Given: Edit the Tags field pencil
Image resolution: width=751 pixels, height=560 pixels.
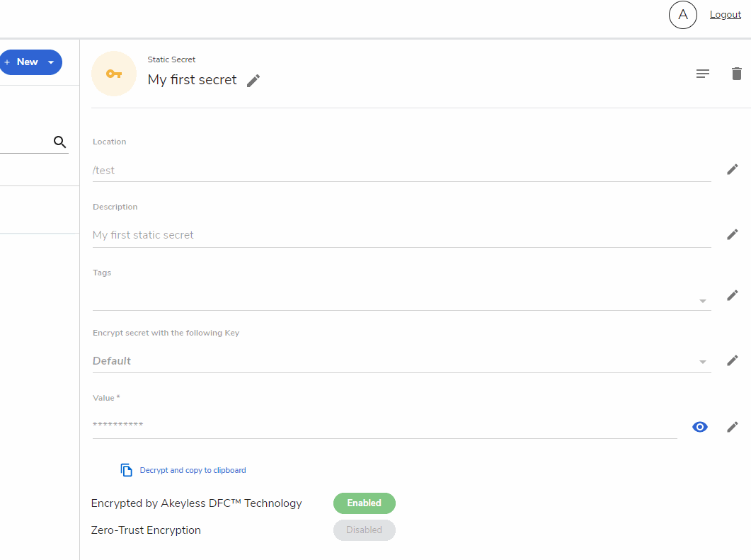Looking at the screenshot, I should pos(733,295).
